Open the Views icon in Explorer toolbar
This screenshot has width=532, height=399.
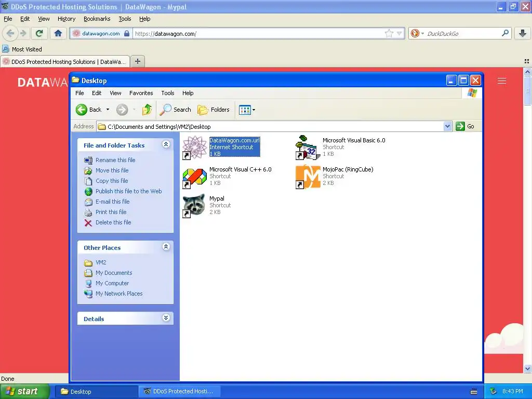245,110
